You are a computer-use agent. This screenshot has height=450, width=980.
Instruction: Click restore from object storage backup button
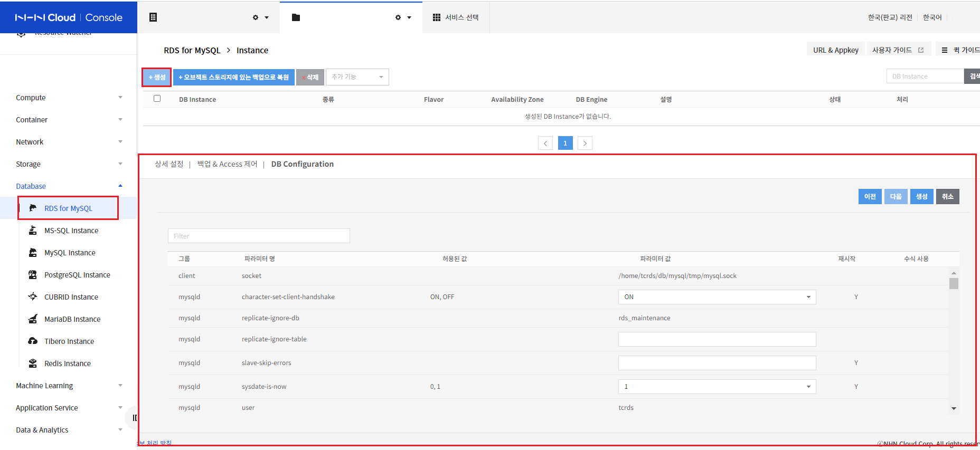point(234,77)
